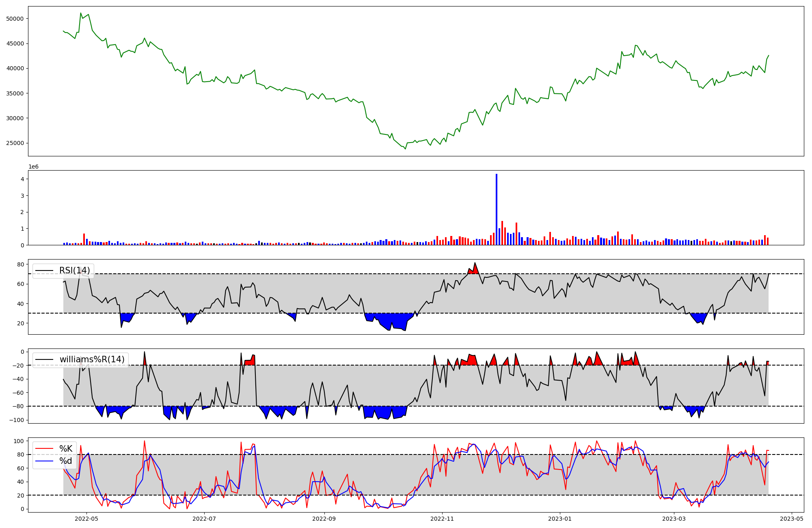812x528 pixels.
Task: Click the 50000 price axis tick label
Action: [15, 19]
